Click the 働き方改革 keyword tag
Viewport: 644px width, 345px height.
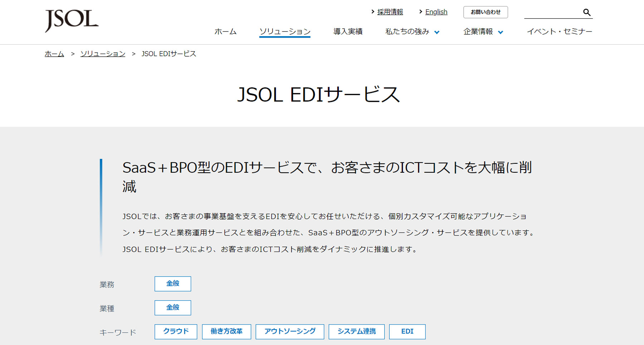point(226,332)
